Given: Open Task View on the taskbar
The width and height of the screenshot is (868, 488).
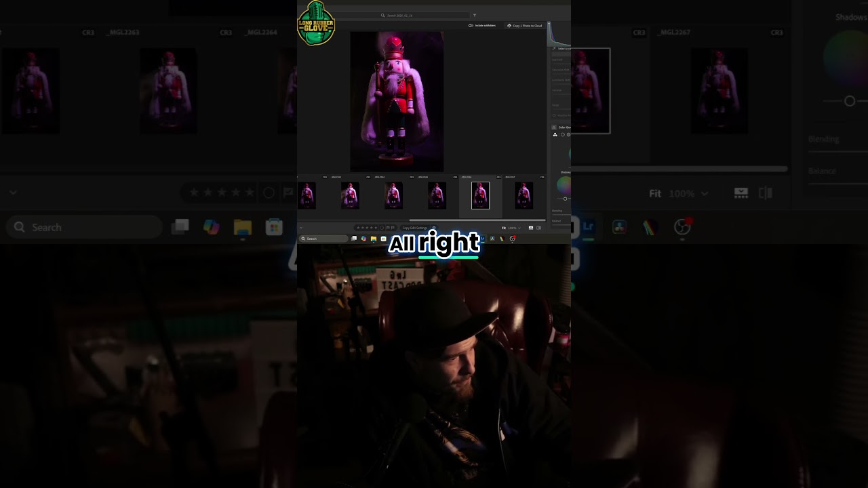Looking at the screenshot, I should pos(354,239).
